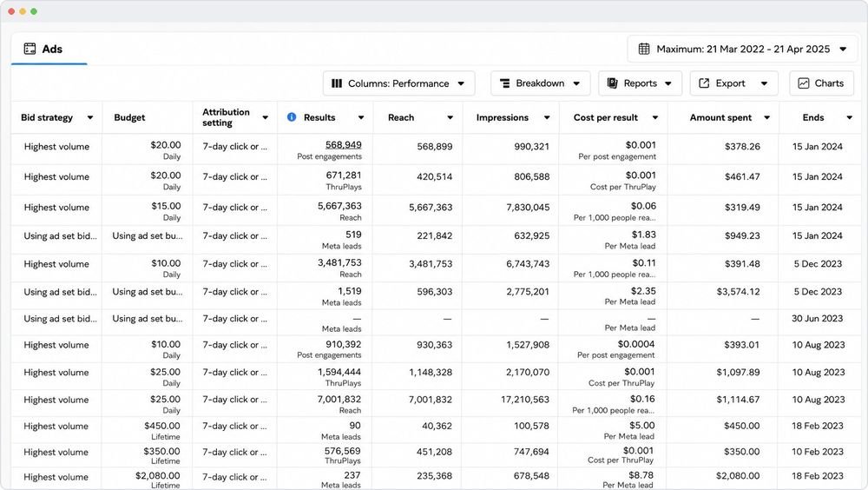Viewport: 868px width, 490px height.
Task: Click the 30 Jun 2023 end date
Action: coord(817,318)
